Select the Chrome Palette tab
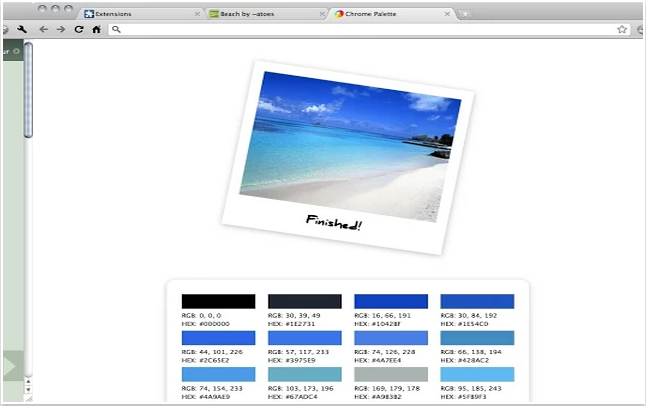Screen dimensions: 646x406 380,14
